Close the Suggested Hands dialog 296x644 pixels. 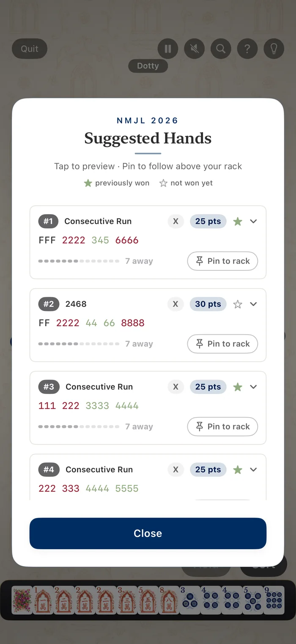pyautogui.click(x=148, y=533)
